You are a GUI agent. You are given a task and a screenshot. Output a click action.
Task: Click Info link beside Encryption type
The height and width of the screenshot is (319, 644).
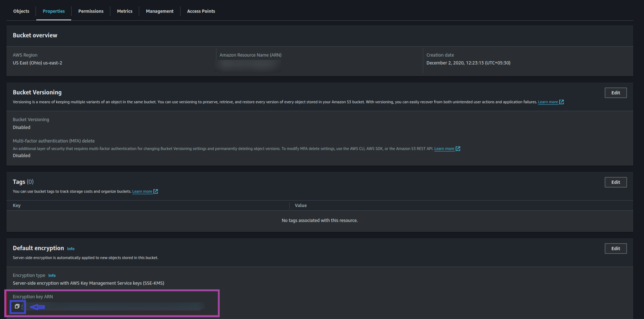pyautogui.click(x=52, y=276)
